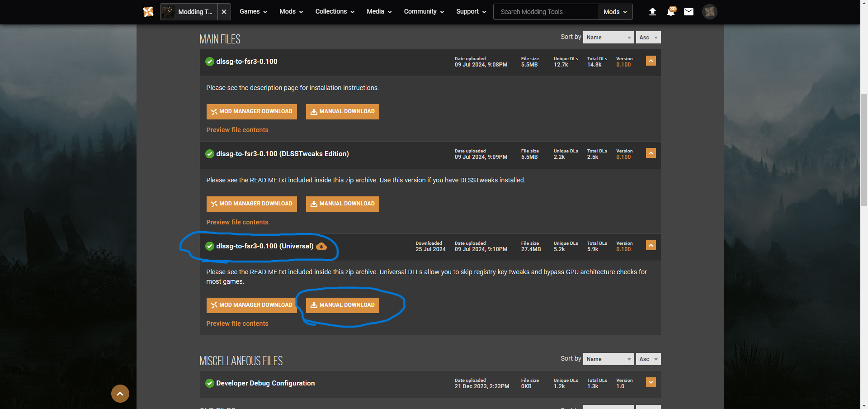Expand the Games menu

pyautogui.click(x=253, y=12)
